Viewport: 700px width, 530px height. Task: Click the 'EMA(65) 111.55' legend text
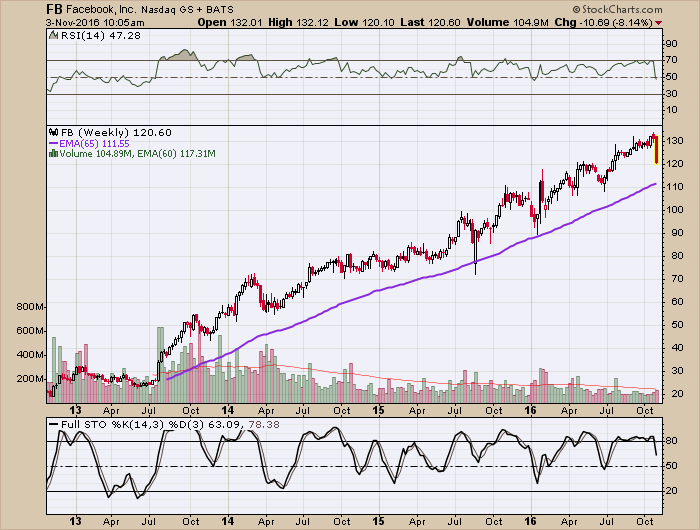(94, 143)
